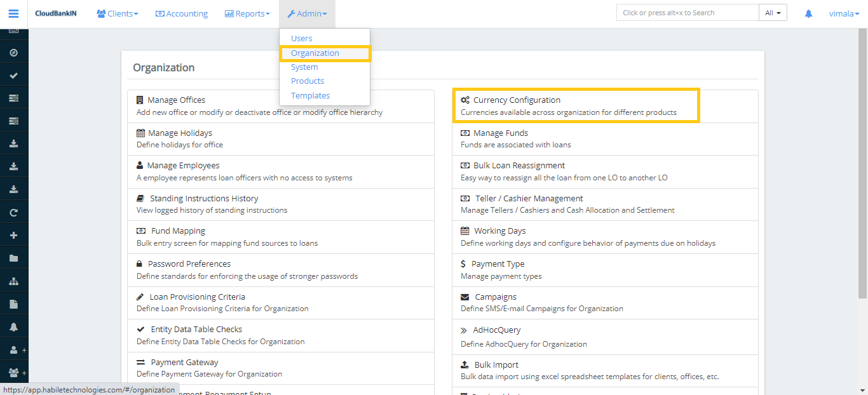Open the vimala user account dropdown

click(x=844, y=13)
